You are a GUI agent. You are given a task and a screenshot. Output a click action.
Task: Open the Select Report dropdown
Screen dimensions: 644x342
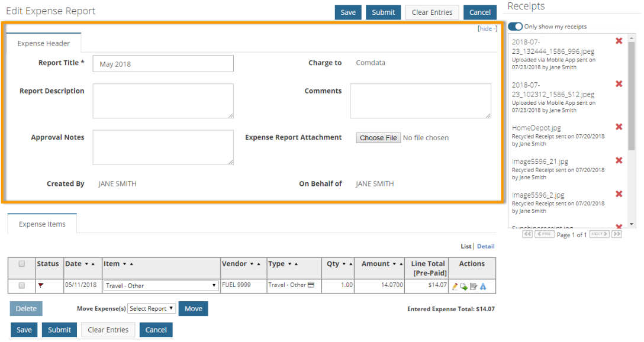click(152, 308)
